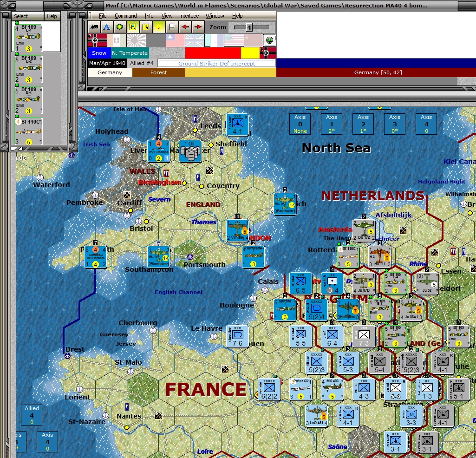The height and width of the screenshot is (458, 476).
Task: Click the white flag toolbar icon
Action: click(x=172, y=27)
